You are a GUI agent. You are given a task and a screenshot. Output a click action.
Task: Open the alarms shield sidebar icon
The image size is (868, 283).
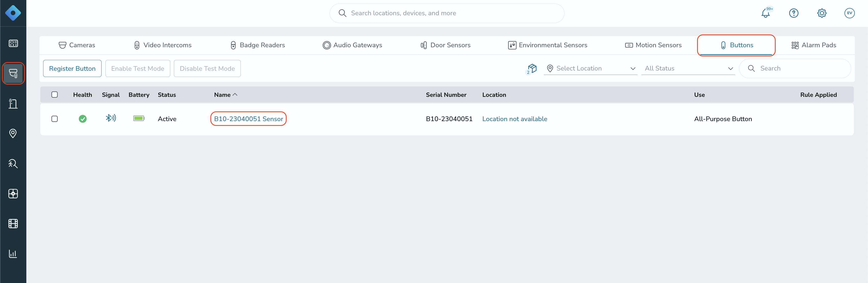(13, 193)
